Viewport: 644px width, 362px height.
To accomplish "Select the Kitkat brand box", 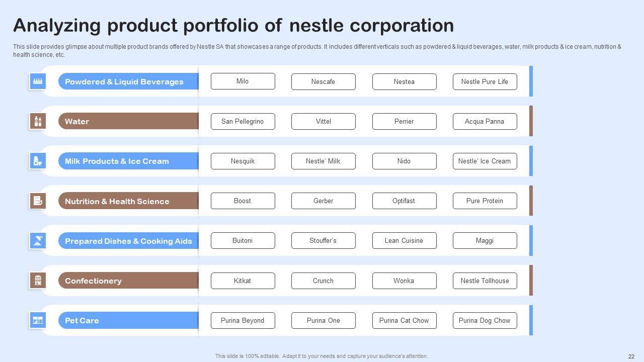I will [243, 281].
